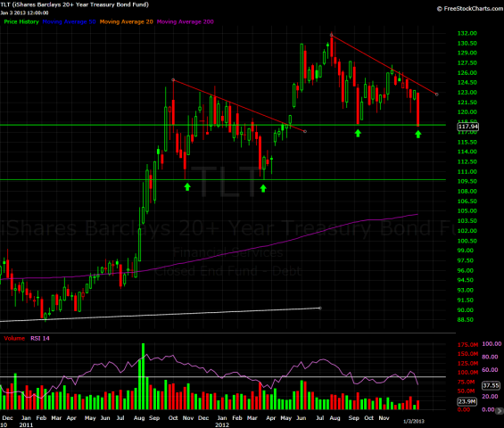Click the end handle of the 2012 descending trendline
The image size is (504, 428).
[x=436, y=95]
